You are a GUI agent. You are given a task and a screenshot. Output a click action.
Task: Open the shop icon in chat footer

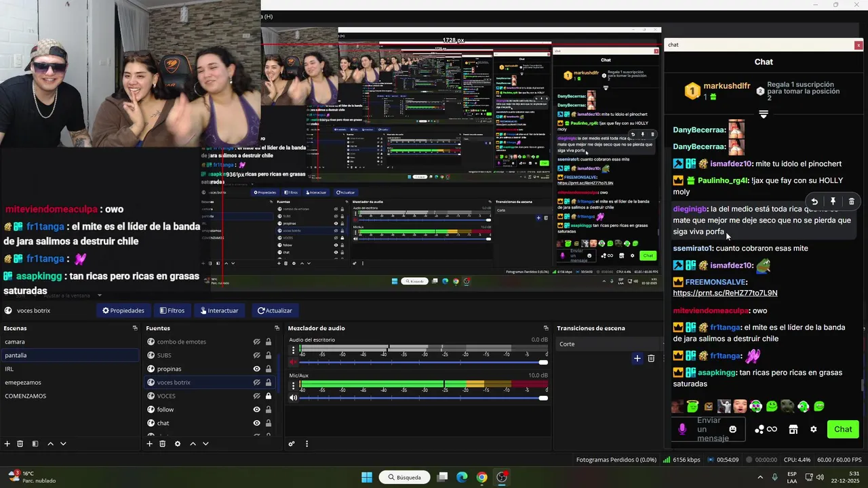793,429
